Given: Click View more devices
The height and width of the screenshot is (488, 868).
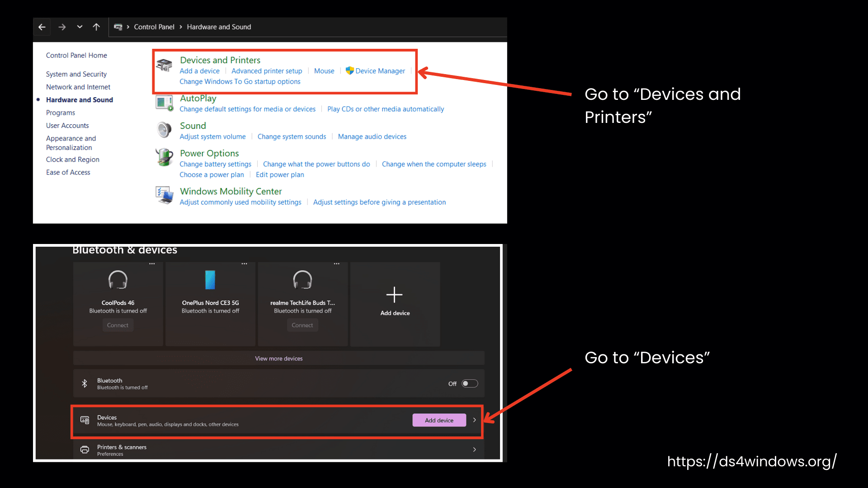Looking at the screenshot, I should click(x=278, y=359).
